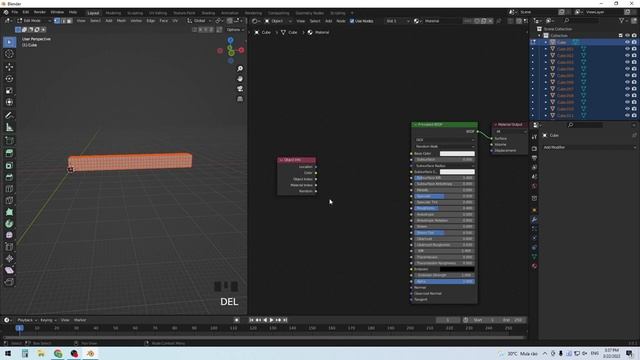Hide Cube.001 in the outliner
This screenshot has height=360, width=640.
pos(627,49)
